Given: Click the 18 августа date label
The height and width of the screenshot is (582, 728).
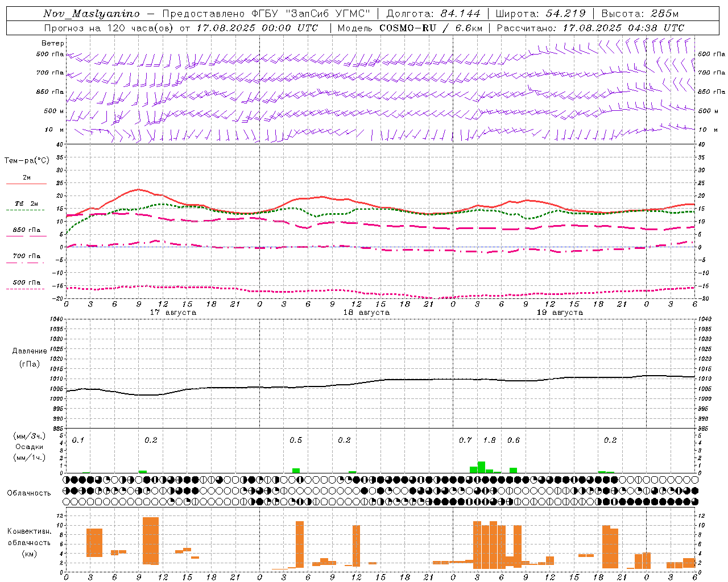Looking at the screenshot, I should [366, 313].
